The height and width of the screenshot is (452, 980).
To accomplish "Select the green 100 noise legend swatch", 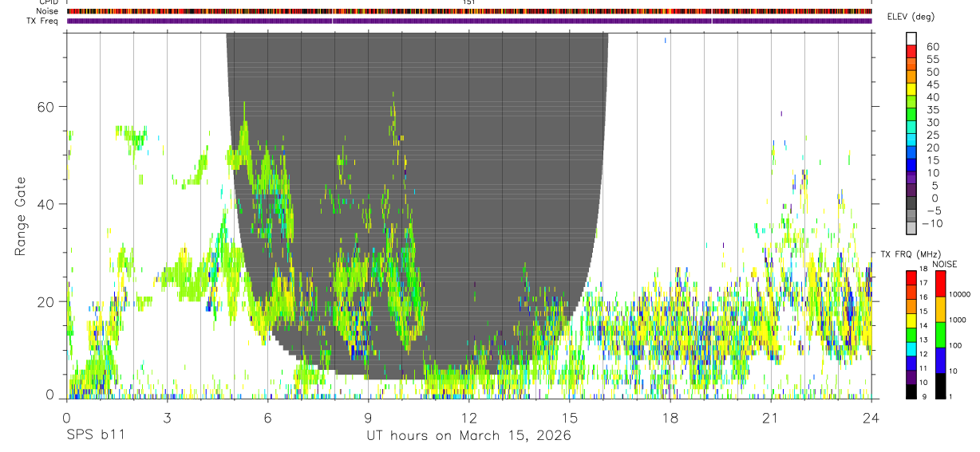I will pyautogui.click(x=940, y=335).
